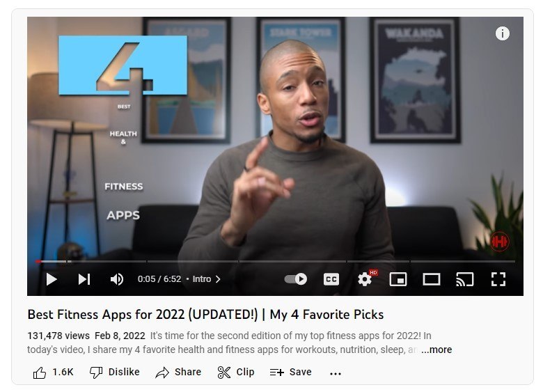
Task: Open the Share option
Action: pos(178,373)
